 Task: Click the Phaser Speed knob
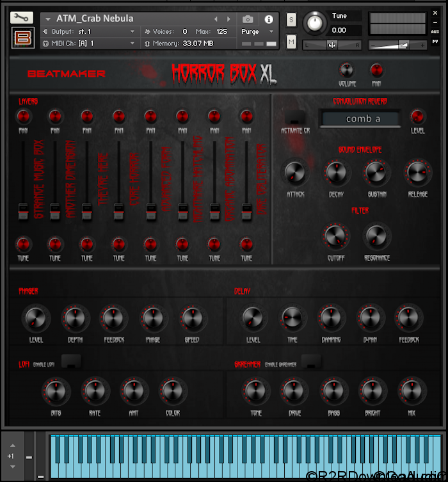coord(193,318)
